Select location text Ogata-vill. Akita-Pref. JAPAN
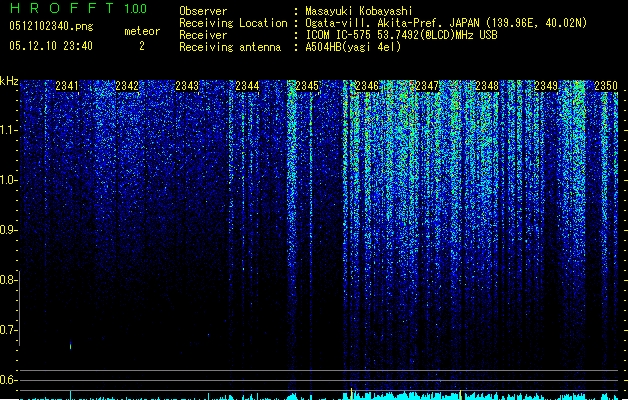The height and width of the screenshot is (400, 629). pyautogui.click(x=392, y=23)
